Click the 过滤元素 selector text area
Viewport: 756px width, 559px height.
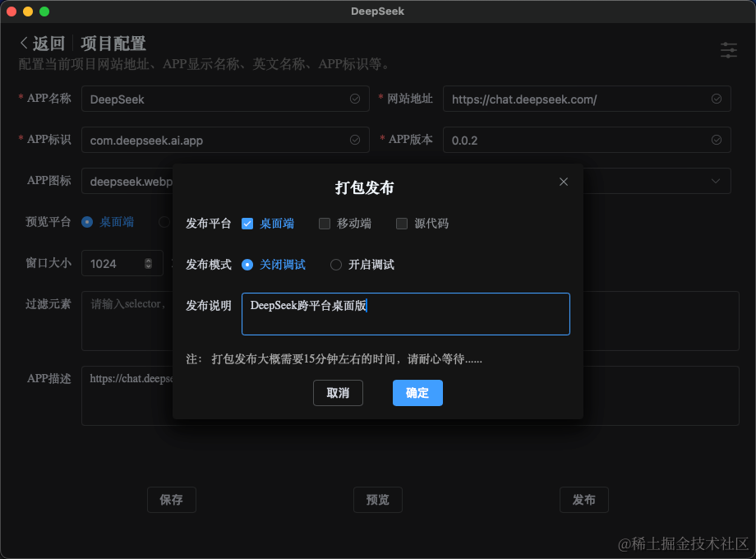tap(127, 321)
